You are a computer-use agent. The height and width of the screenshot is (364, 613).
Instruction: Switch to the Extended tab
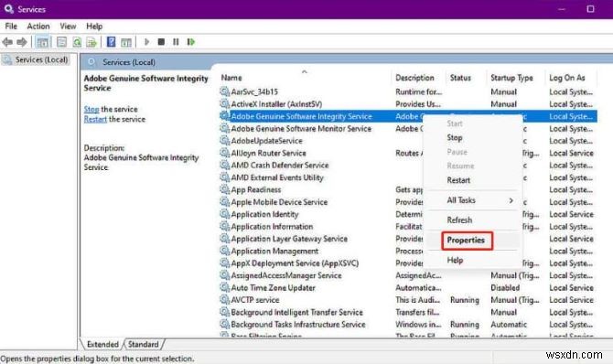(102, 344)
